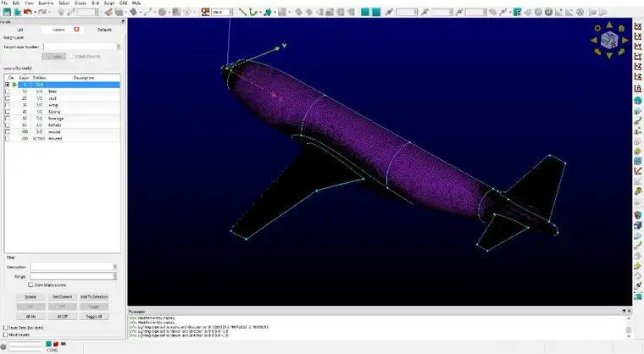
Task: Click the All Off button
Action: (63, 316)
